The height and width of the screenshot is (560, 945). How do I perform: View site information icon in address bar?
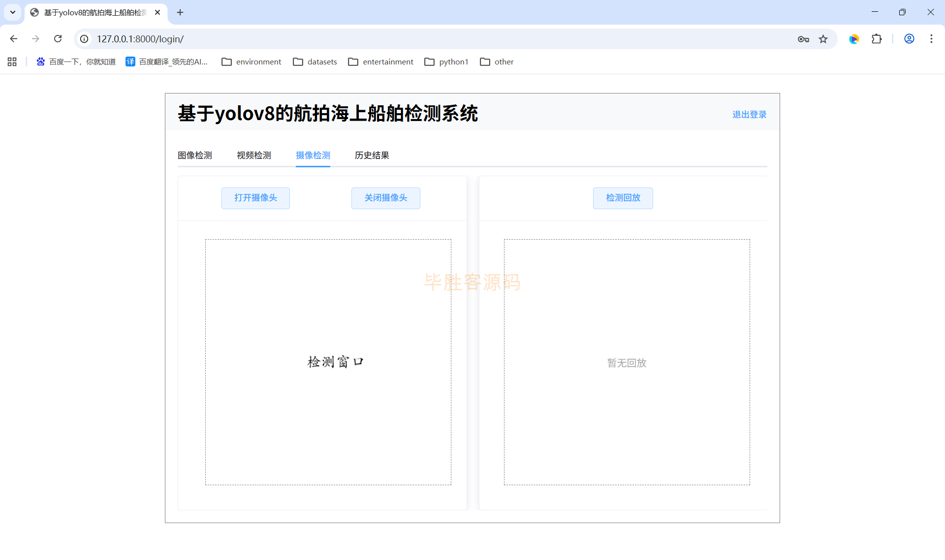85,39
